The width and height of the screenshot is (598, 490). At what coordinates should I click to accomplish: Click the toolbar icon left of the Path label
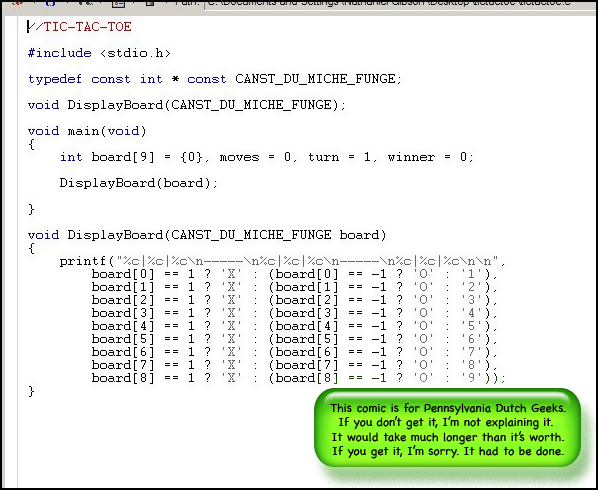pos(150,3)
